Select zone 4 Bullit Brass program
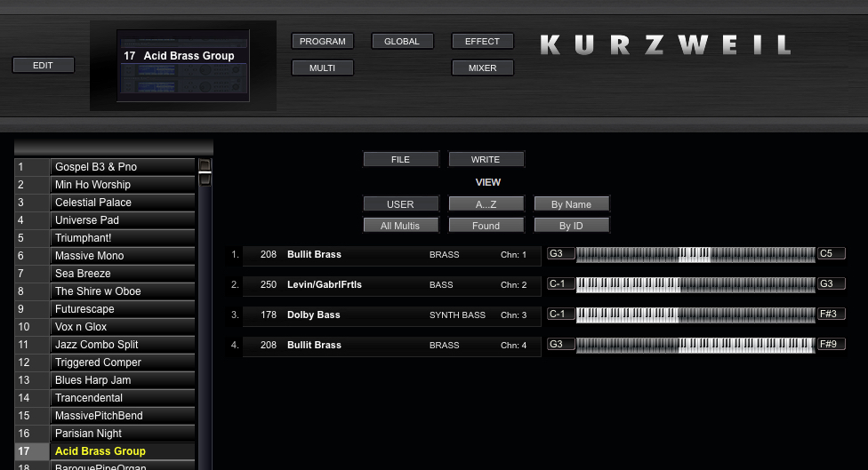 point(391,345)
